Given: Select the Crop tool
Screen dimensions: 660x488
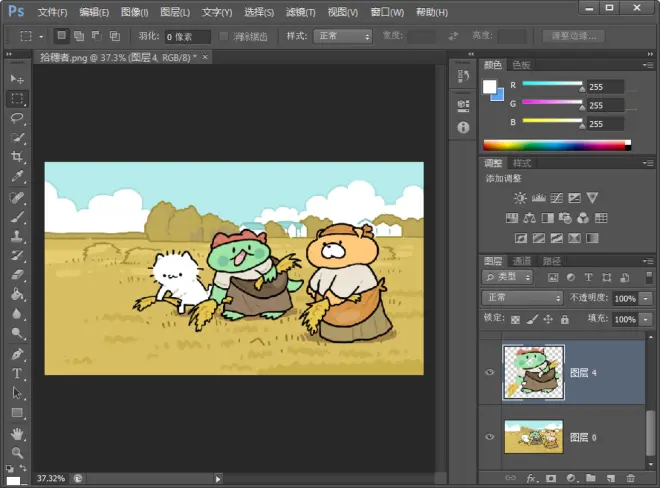Looking at the screenshot, I should (x=17, y=157).
